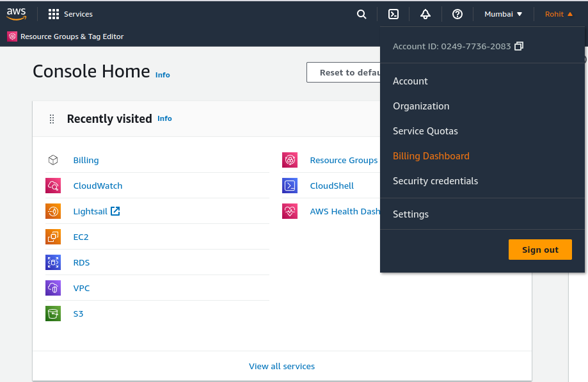Open the help question mark icon
Image resolution: width=588 pixels, height=382 pixels.
coord(457,14)
